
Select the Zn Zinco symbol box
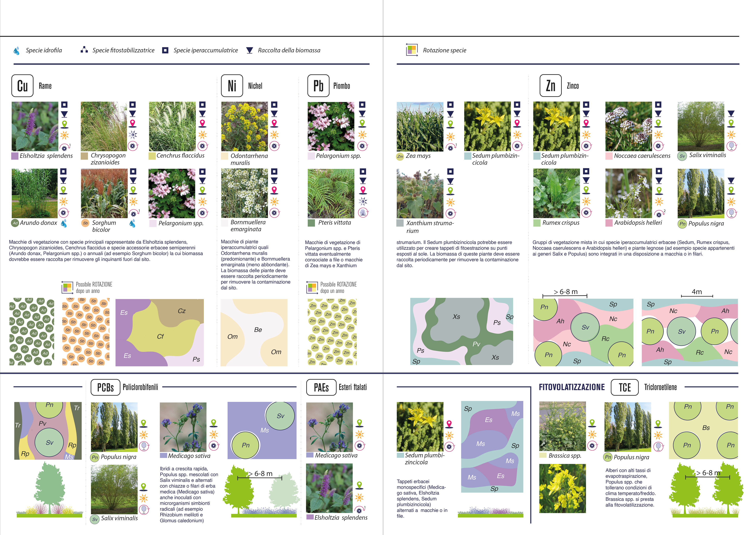coord(550,86)
